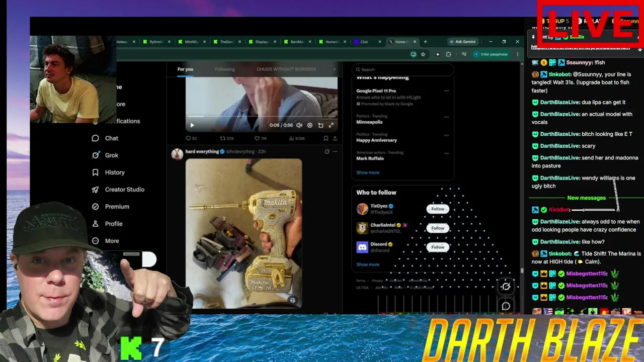Mute the video using the speaker icon
The width and height of the screenshot is (644, 362).
pyautogui.click(x=299, y=125)
